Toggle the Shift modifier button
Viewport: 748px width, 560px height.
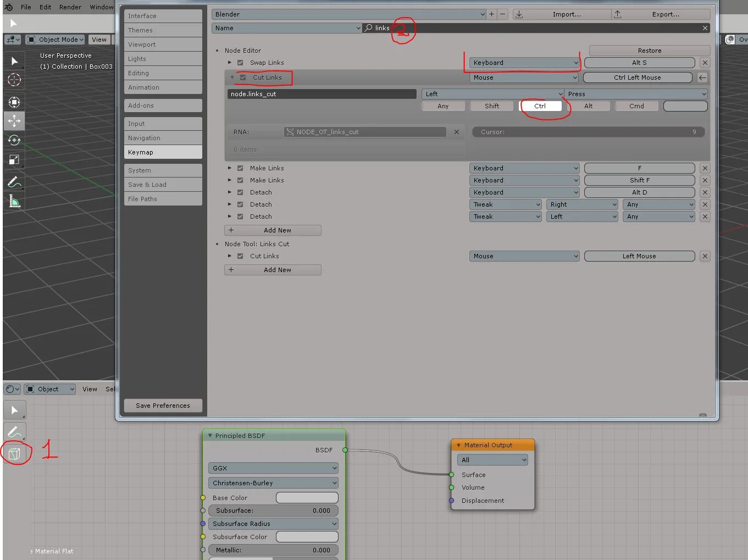492,106
